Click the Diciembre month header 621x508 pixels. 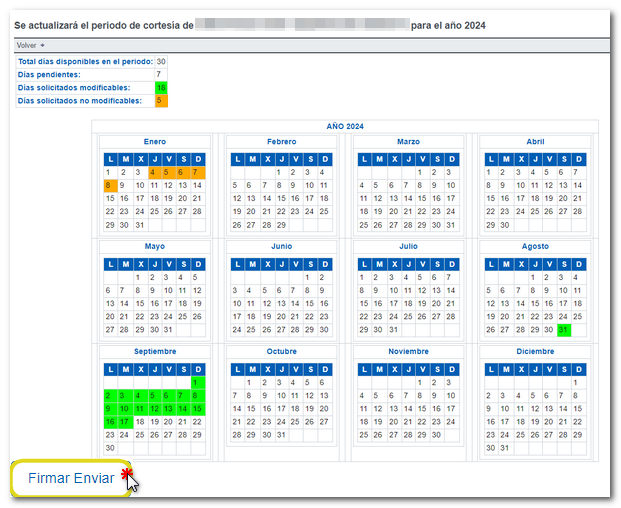pos(535,352)
